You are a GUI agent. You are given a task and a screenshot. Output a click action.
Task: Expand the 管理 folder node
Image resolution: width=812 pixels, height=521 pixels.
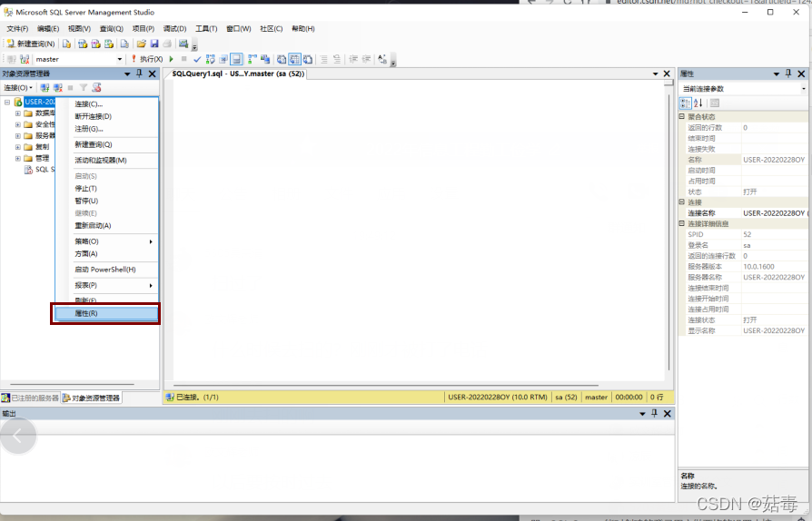(x=17, y=158)
